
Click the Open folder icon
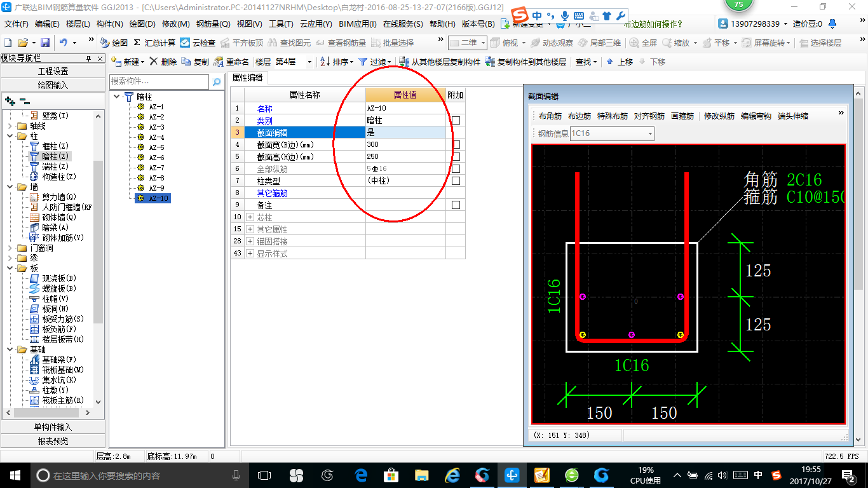[x=22, y=43]
